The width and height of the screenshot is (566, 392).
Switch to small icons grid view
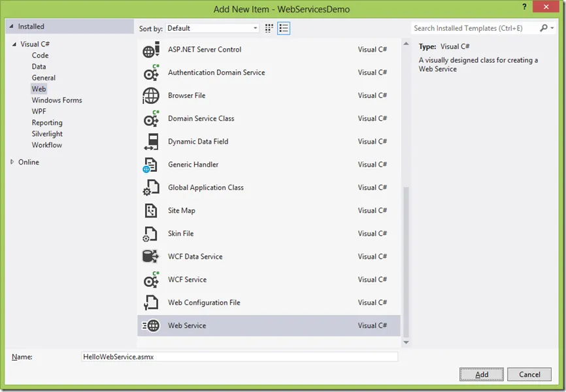[x=269, y=28]
